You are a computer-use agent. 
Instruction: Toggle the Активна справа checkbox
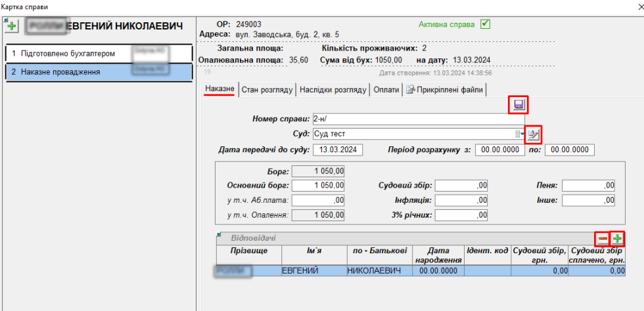pos(486,24)
